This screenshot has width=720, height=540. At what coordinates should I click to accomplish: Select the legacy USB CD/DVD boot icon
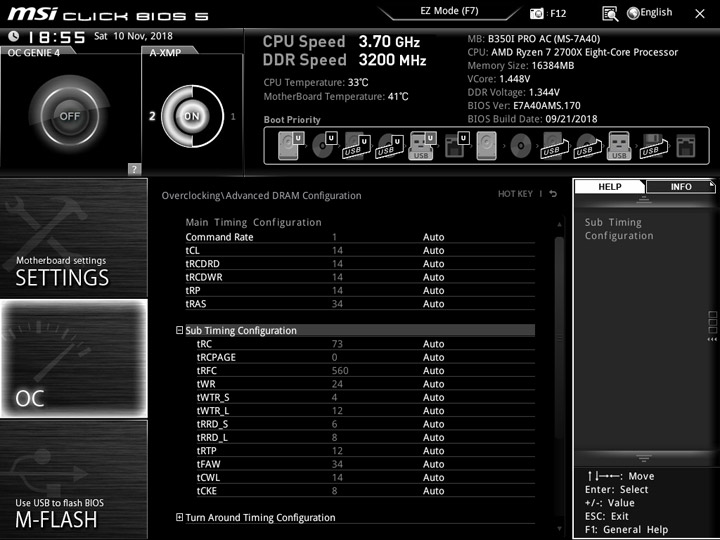(587, 146)
